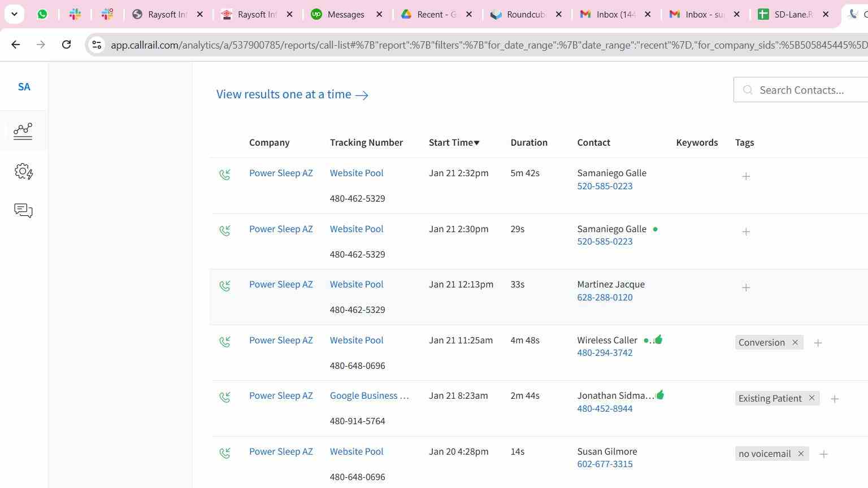Open contact number 602-677-3315
The image size is (868, 488).
pos(605,464)
